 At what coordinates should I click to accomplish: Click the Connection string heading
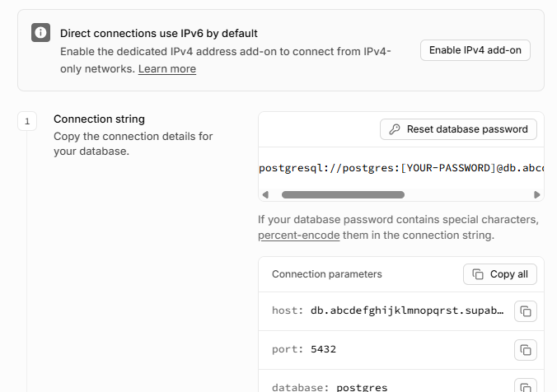(x=99, y=119)
